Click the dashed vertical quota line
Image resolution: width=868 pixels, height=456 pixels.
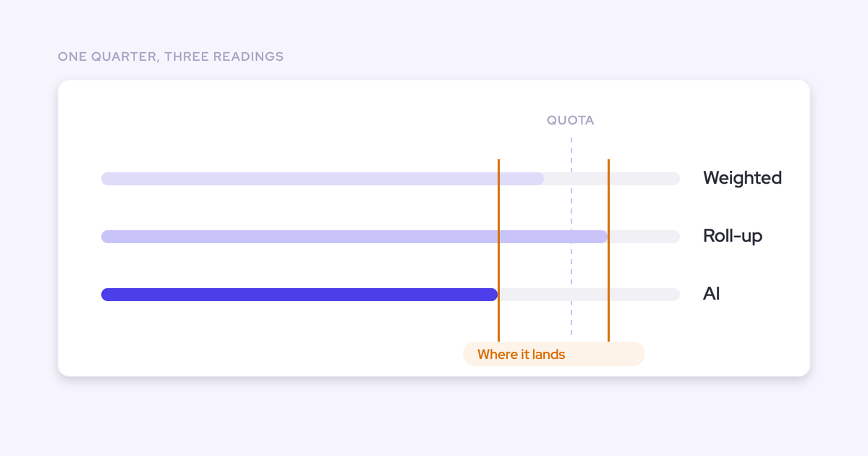click(x=571, y=236)
